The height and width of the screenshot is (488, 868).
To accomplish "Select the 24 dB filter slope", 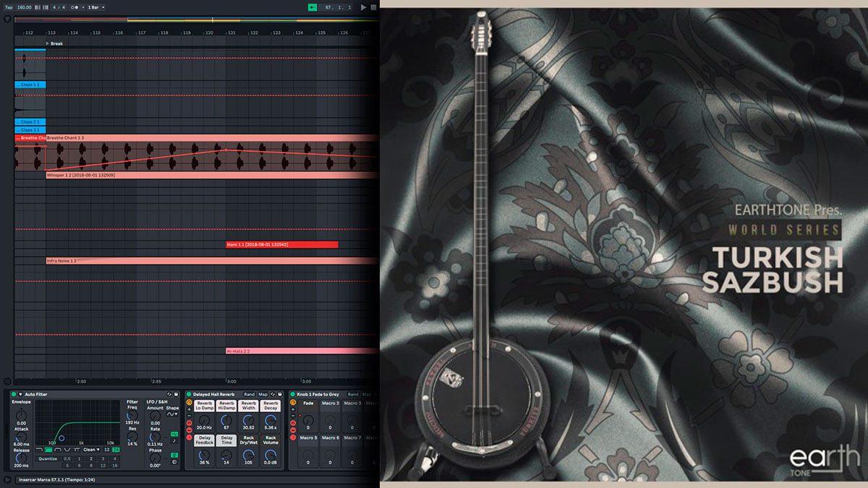I will click(116, 450).
